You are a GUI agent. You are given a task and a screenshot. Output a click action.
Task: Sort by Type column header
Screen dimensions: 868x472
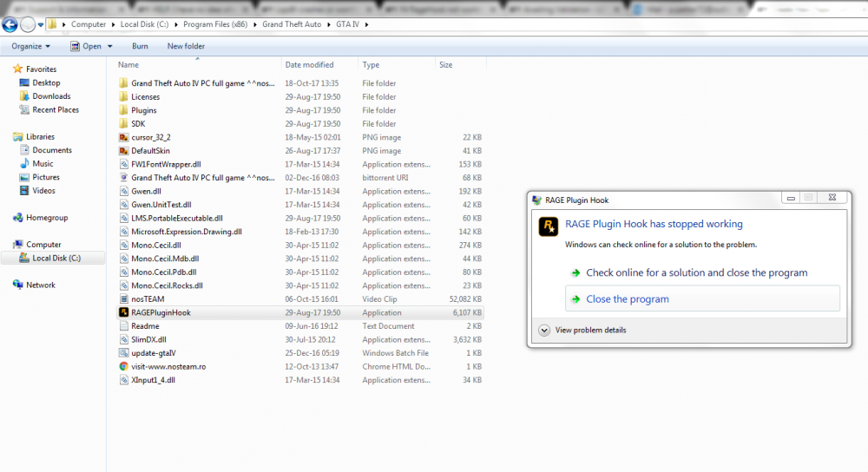tap(371, 65)
